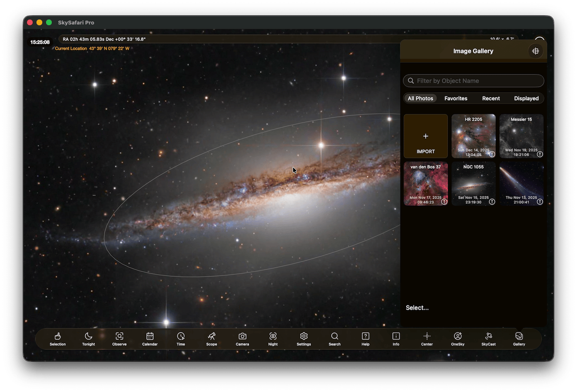
Task: Show the Displayed photos tab
Action: click(x=526, y=98)
